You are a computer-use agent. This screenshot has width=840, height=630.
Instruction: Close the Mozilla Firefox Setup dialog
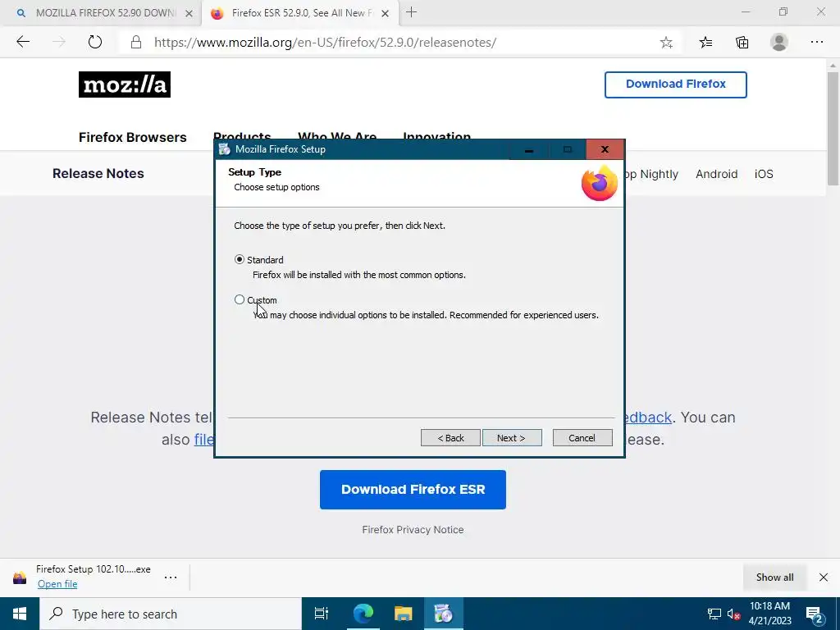pyautogui.click(x=605, y=149)
